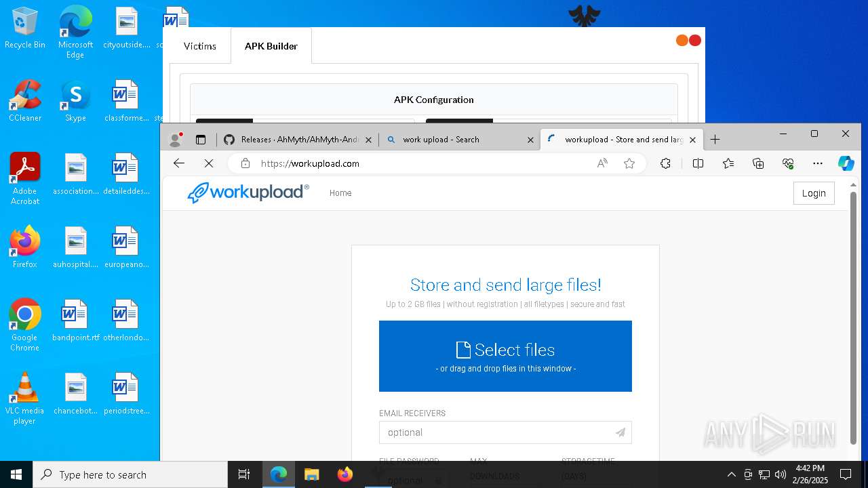Open Browser essentials heart icon
Image resolution: width=868 pixels, height=488 pixels.
pyautogui.click(x=788, y=163)
